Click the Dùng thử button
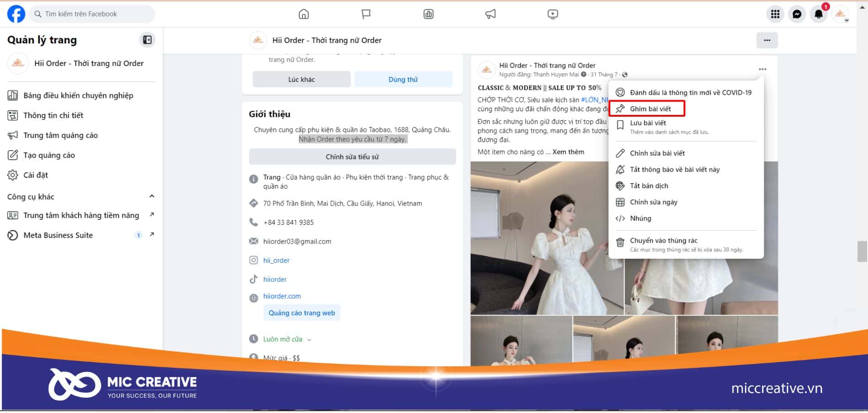The width and height of the screenshot is (868, 413). click(403, 79)
